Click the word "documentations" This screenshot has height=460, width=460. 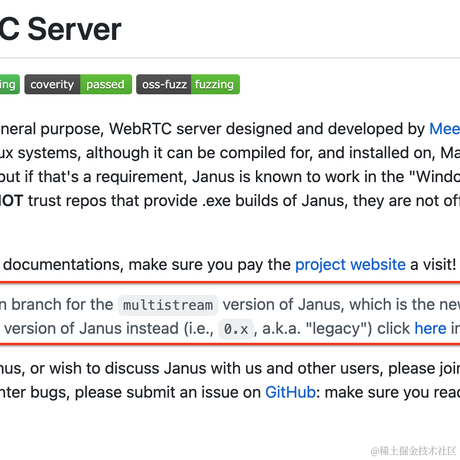point(63,265)
